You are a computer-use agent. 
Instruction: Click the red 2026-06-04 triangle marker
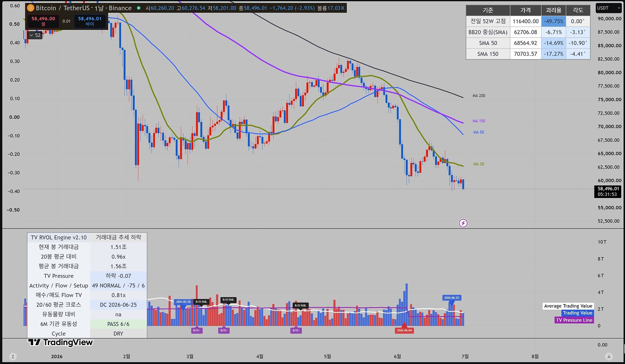tap(404, 326)
